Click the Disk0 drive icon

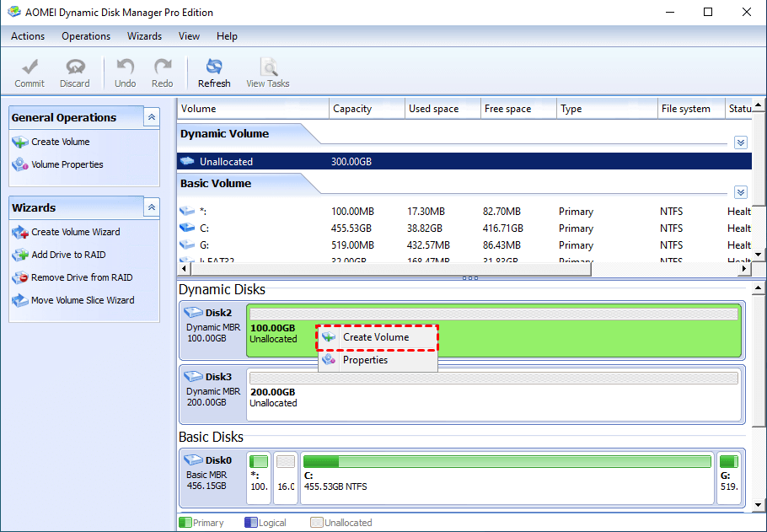[193, 459]
